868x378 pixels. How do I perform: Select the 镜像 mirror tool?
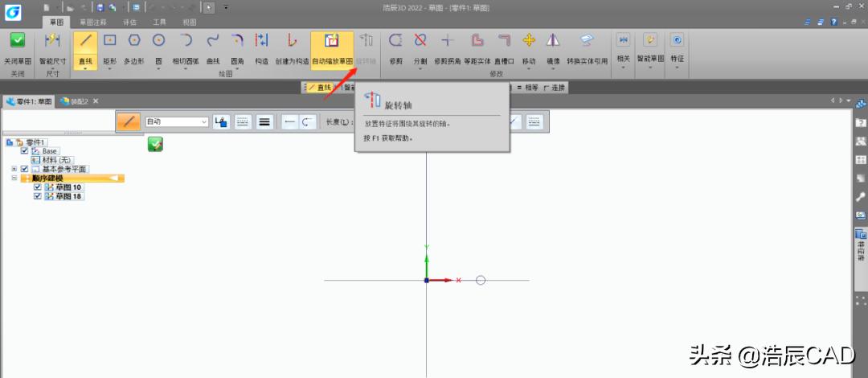click(x=553, y=49)
